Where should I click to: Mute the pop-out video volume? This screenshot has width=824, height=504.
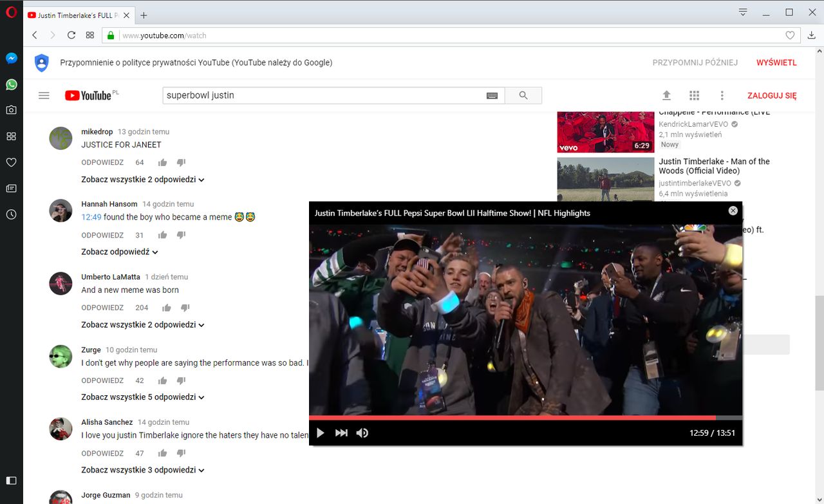click(362, 433)
